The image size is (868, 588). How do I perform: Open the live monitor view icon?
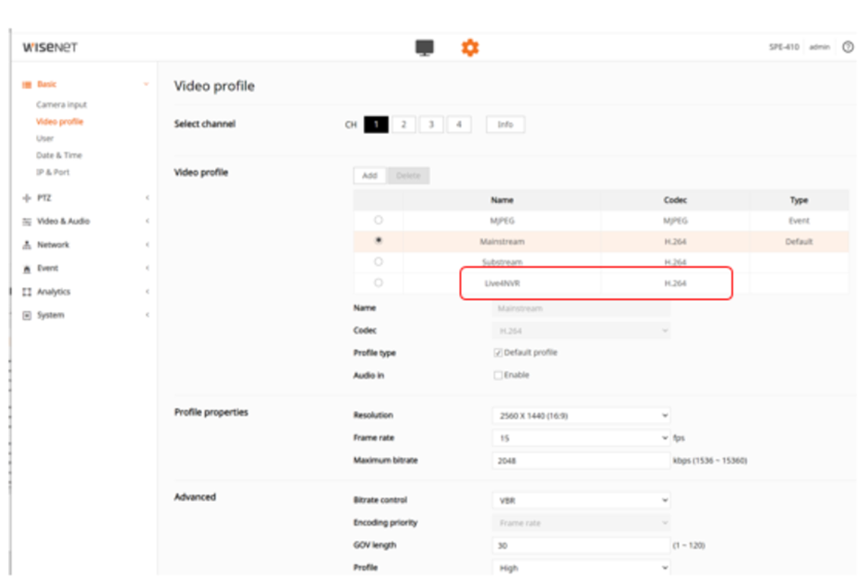pyautogui.click(x=425, y=47)
